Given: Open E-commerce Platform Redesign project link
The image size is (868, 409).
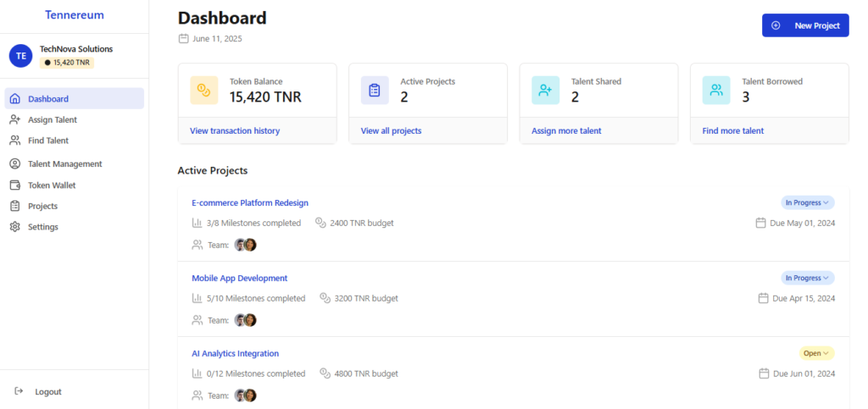Looking at the screenshot, I should (x=250, y=203).
